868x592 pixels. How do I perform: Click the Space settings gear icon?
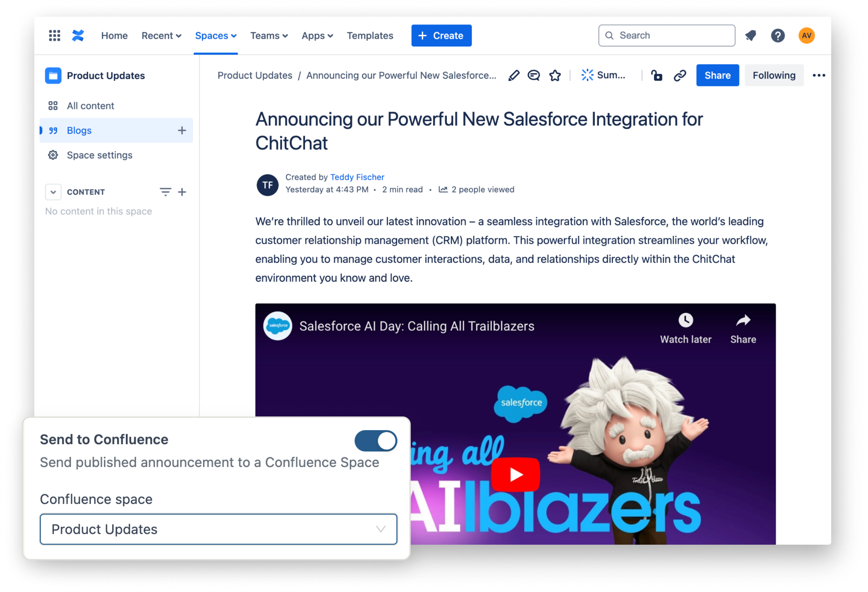(53, 155)
